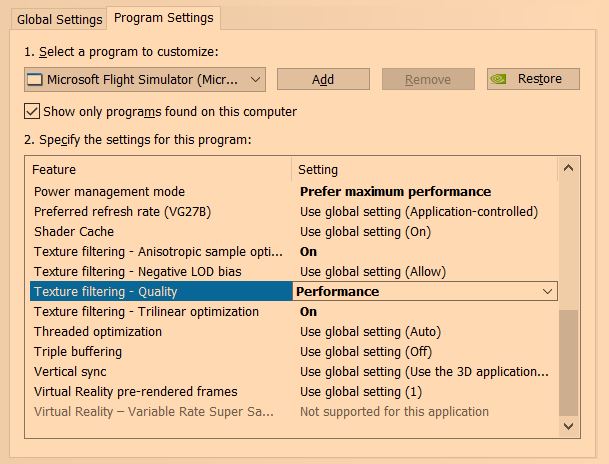The width and height of the screenshot is (609, 464).
Task: Click the Shader Cache feature row
Action: 76,231
